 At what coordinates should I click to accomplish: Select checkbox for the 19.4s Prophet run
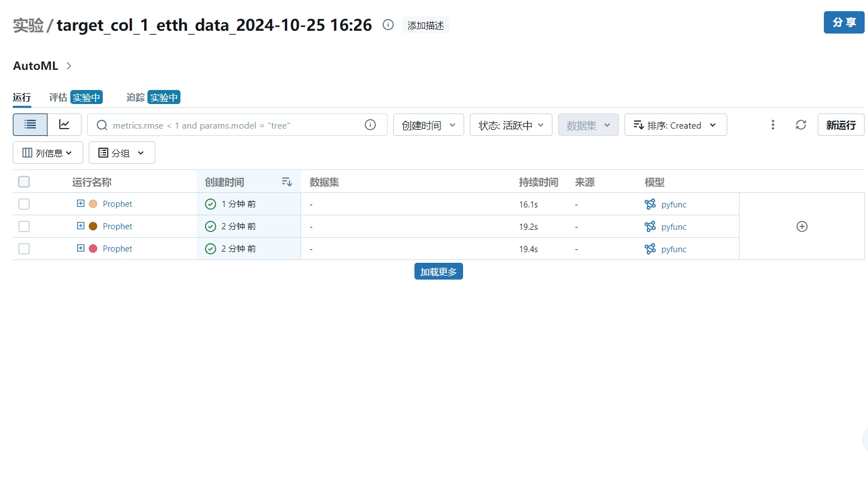point(24,249)
